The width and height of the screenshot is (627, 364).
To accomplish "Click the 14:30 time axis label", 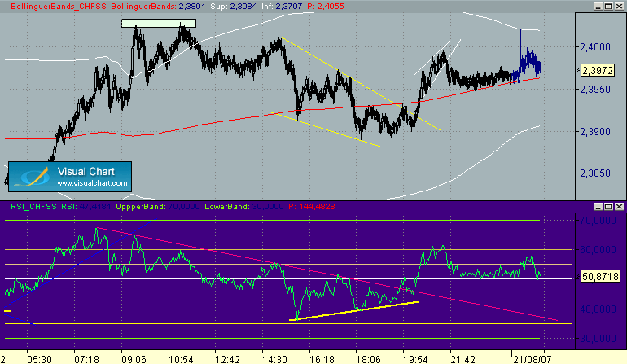I will tap(274, 360).
